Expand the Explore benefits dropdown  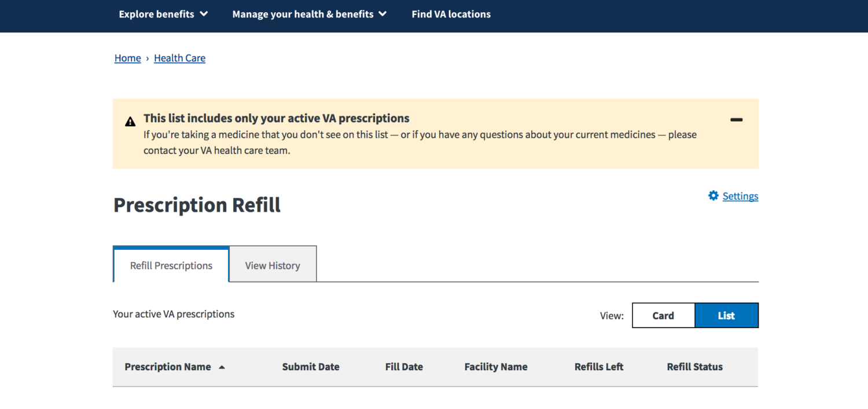coord(163,14)
